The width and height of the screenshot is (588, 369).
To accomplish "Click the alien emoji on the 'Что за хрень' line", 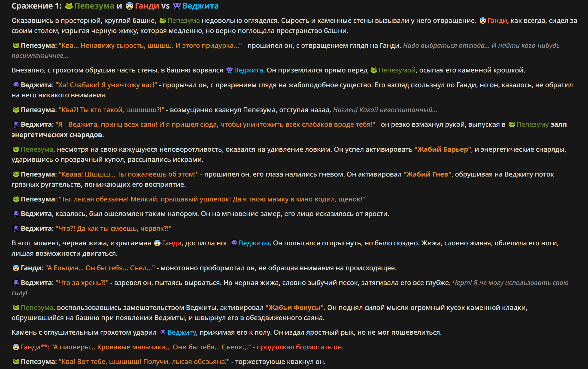I will click(x=16, y=283).
